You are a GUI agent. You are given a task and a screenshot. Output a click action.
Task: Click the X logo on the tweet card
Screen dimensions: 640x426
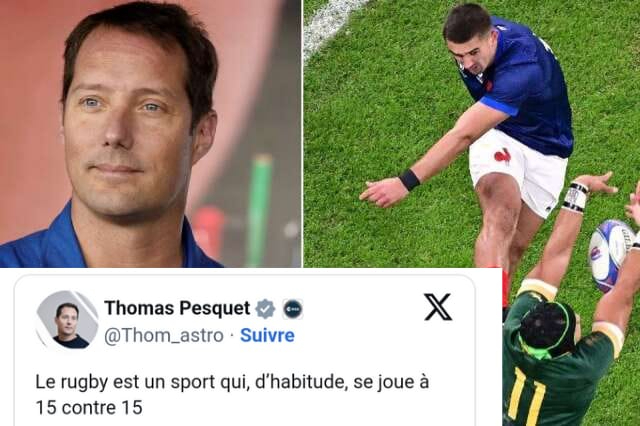coord(438,307)
